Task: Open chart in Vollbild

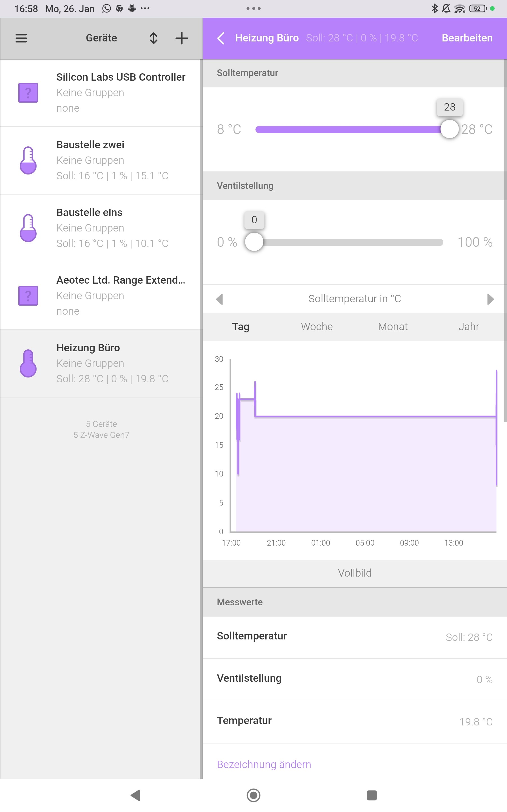Action: [354, 573]
